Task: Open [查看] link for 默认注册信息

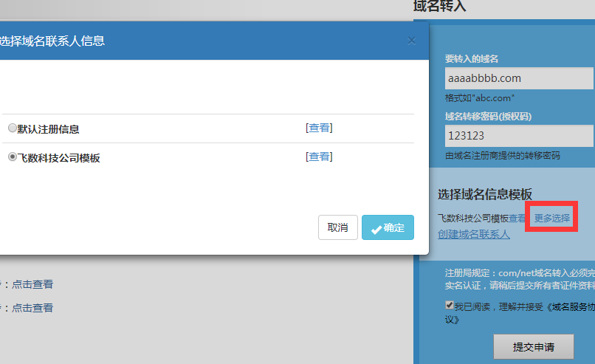Action: coord(319,128)
